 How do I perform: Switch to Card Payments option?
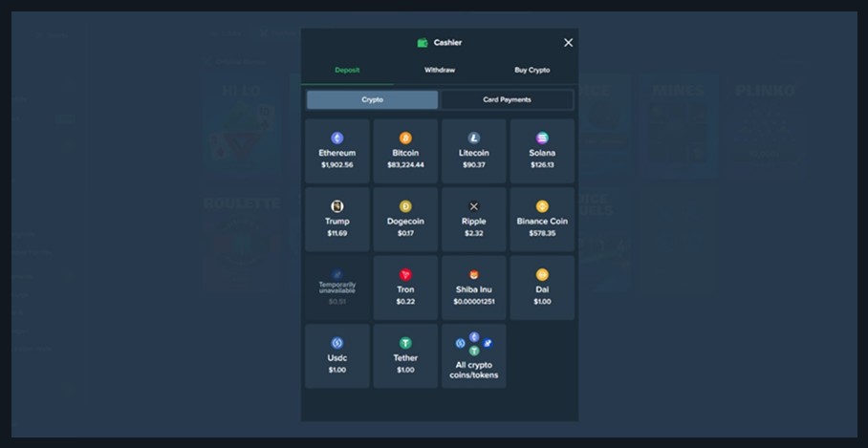click(x=507, y=99)
